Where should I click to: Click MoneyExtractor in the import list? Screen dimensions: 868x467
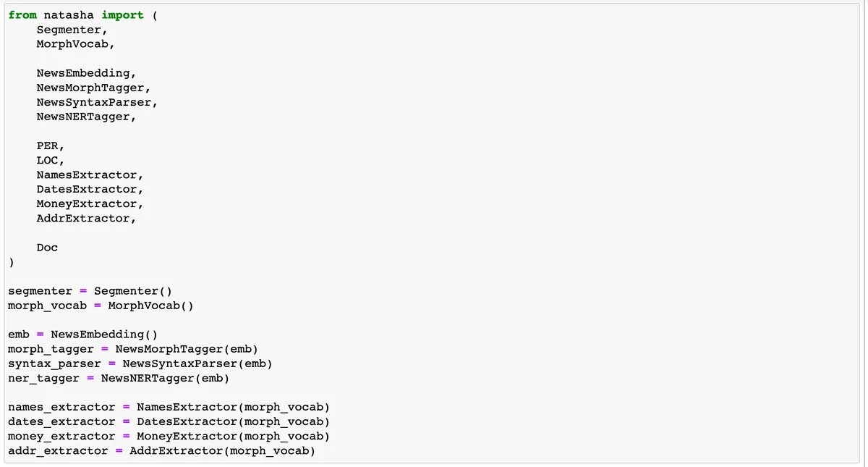[x=90, y=203]
